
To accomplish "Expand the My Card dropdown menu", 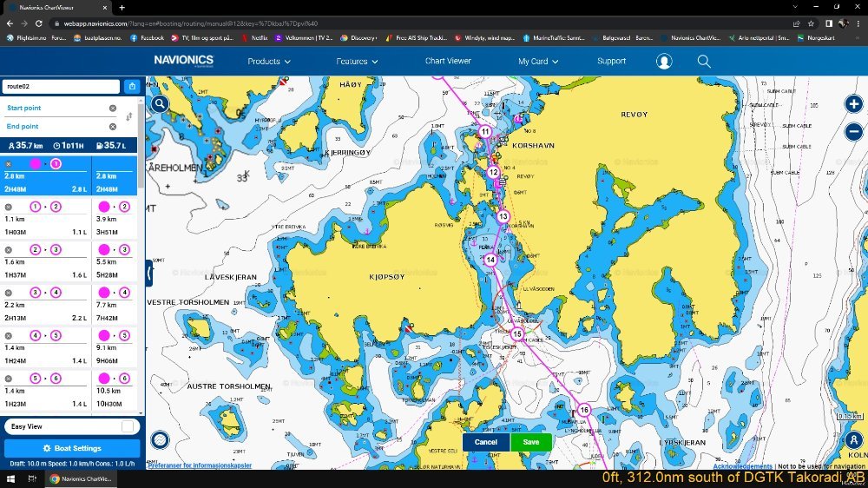I will point(538,62).
